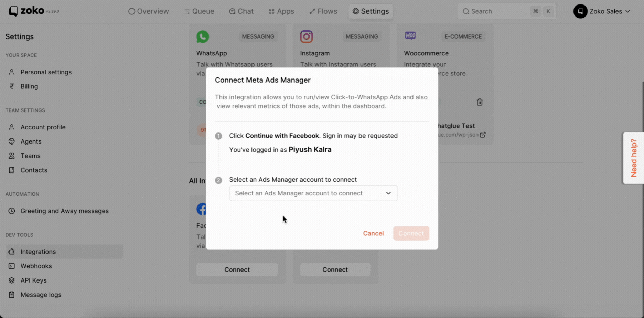The image size is (644, 318).
Task: Cancel the Connect Meta Ads Manager dialog
Action: coord(373,233)
